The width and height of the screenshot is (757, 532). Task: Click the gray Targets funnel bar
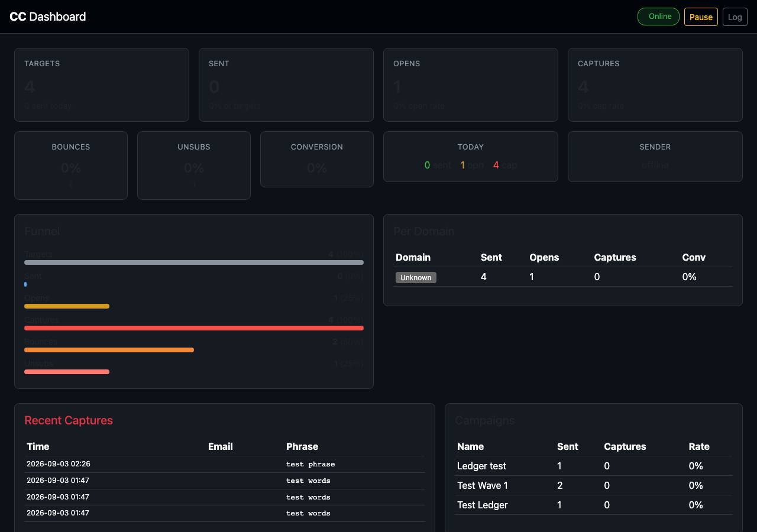(x=194, y=262)
